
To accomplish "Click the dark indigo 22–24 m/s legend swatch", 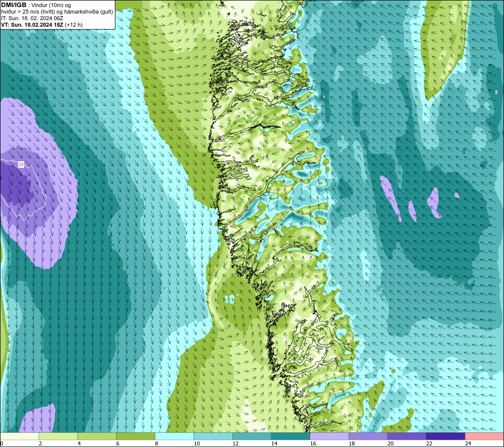I will point(446,436).
